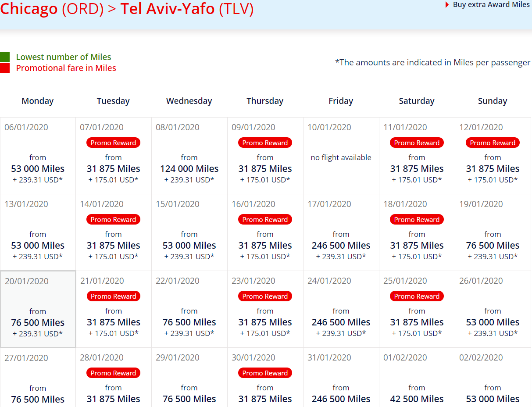Click the red arrow beside Buy extra Award Miles

447,5
